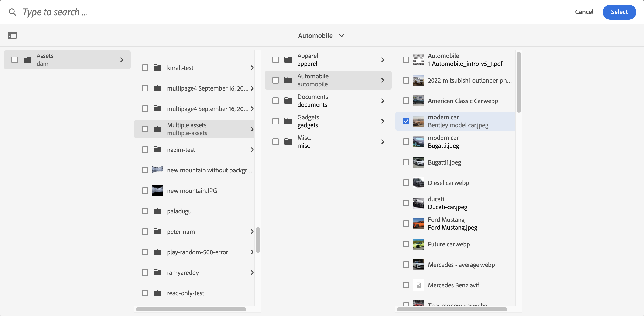Click the Assets dam folder icon
This screenshot has width=644, height=316.
(27, 60)
